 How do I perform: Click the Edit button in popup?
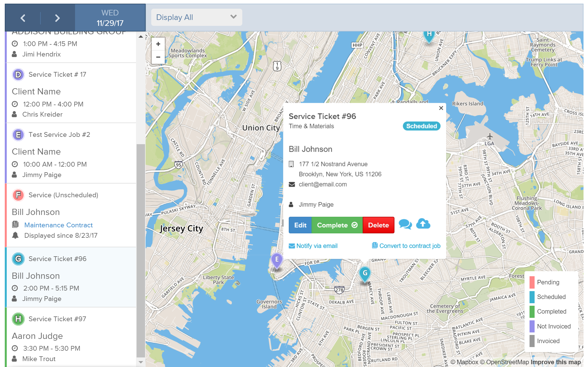(300, 225)
